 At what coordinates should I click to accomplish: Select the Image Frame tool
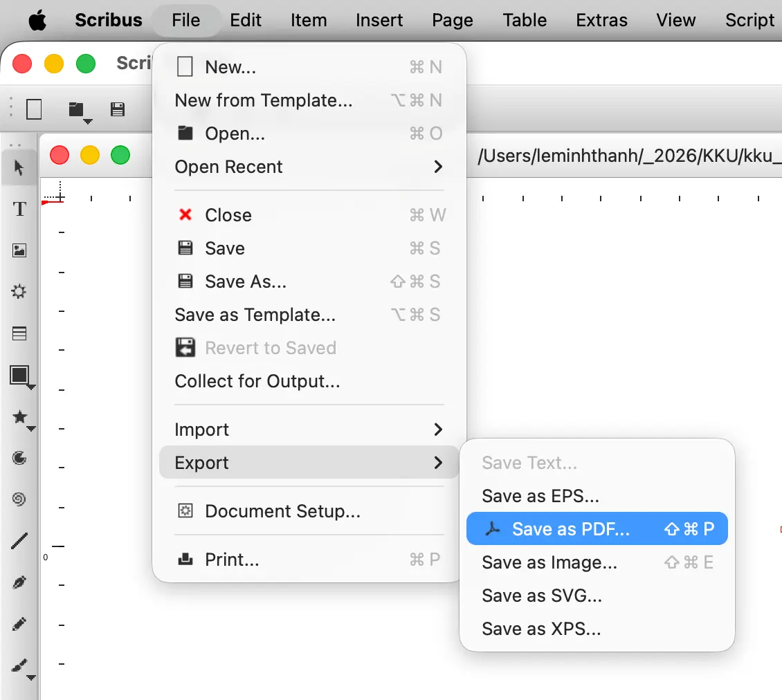19,250
